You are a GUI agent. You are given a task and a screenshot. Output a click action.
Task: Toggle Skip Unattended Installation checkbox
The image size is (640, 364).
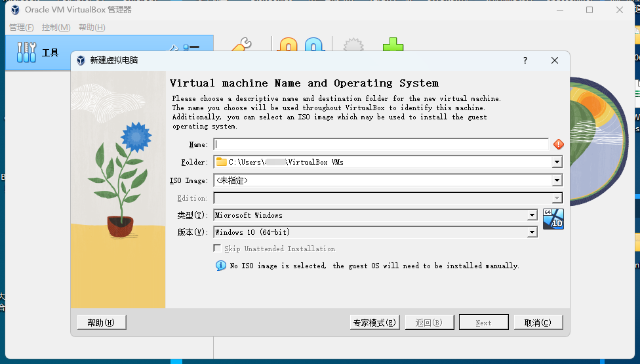coord(218,249)
